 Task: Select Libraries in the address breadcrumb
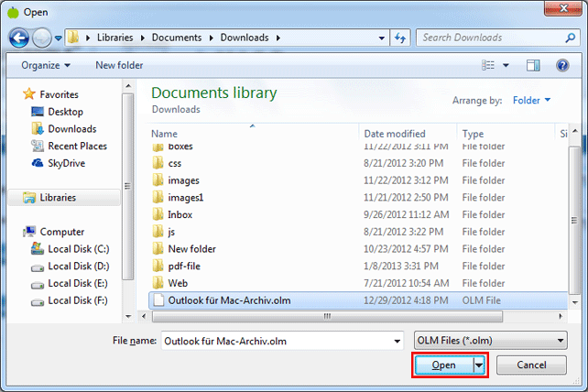click(x=114, y=38)
